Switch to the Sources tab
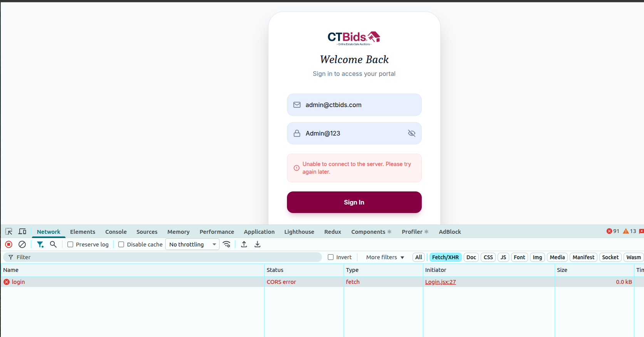The height and width of the screenshot is (337, 644). 147,232
